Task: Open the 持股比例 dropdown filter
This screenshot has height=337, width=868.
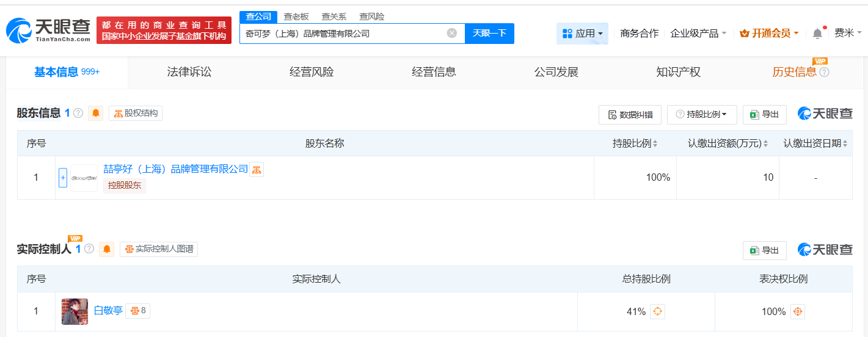Action: tap(702, 114)
